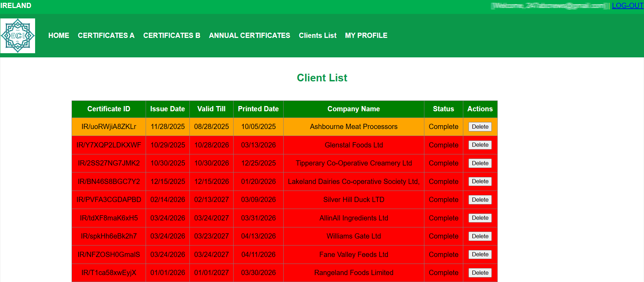Click Lakeland Dairies Co-operative Society Ltd name

click(x=353, y=182)
